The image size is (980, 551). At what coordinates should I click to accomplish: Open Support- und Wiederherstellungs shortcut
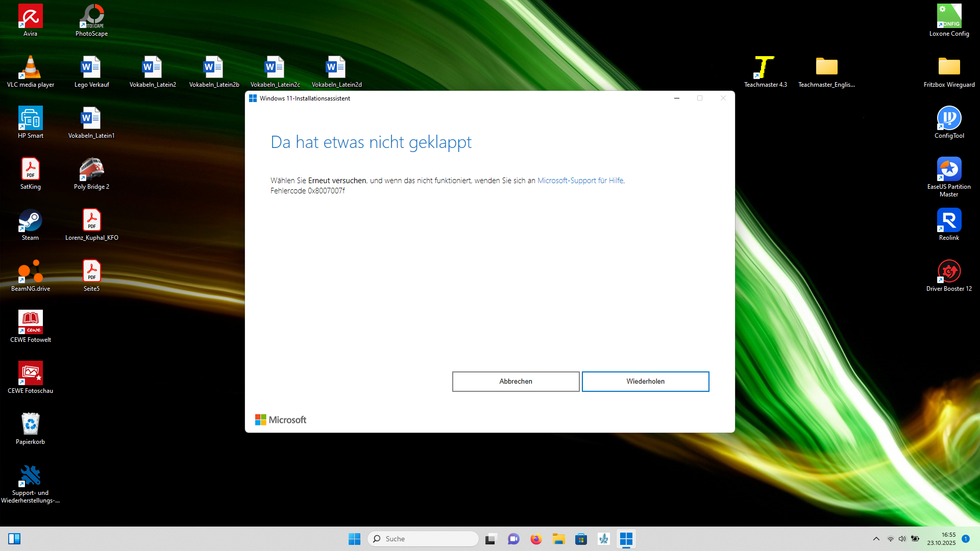pos(30,484)
